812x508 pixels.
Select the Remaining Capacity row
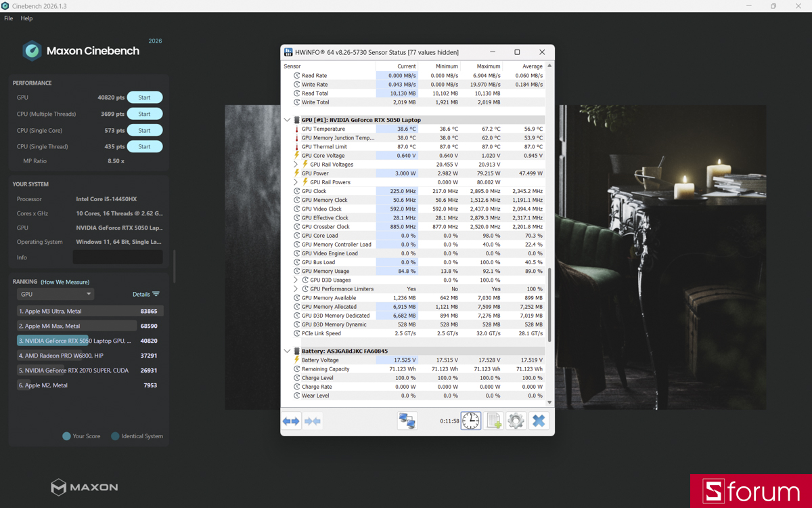[x=413, y=369]
